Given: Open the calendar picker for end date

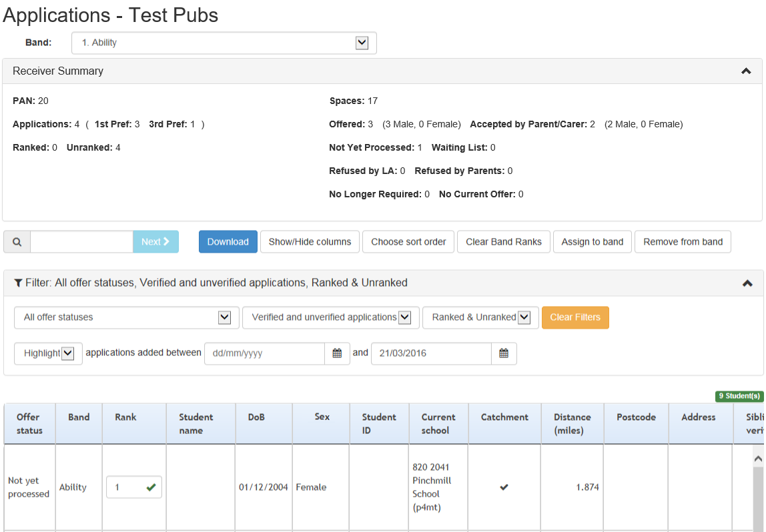Looking at the screenshot, I should click(x=504, y=353).
